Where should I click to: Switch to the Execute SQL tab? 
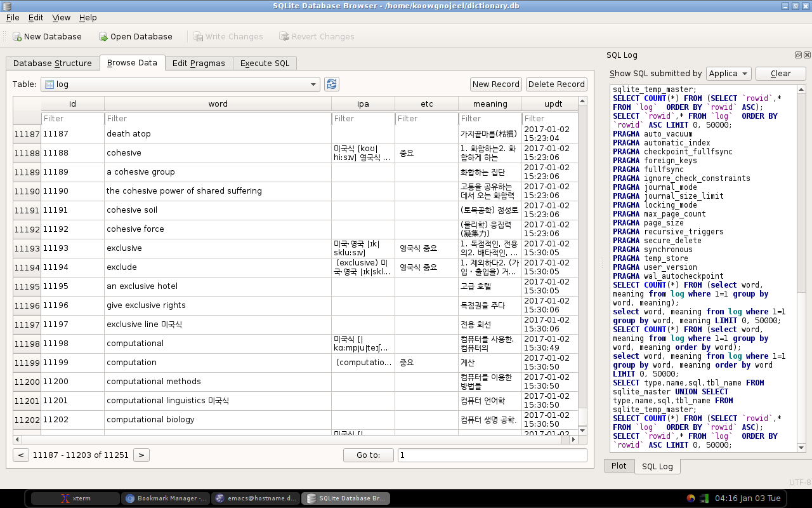(x=265, y=63)
